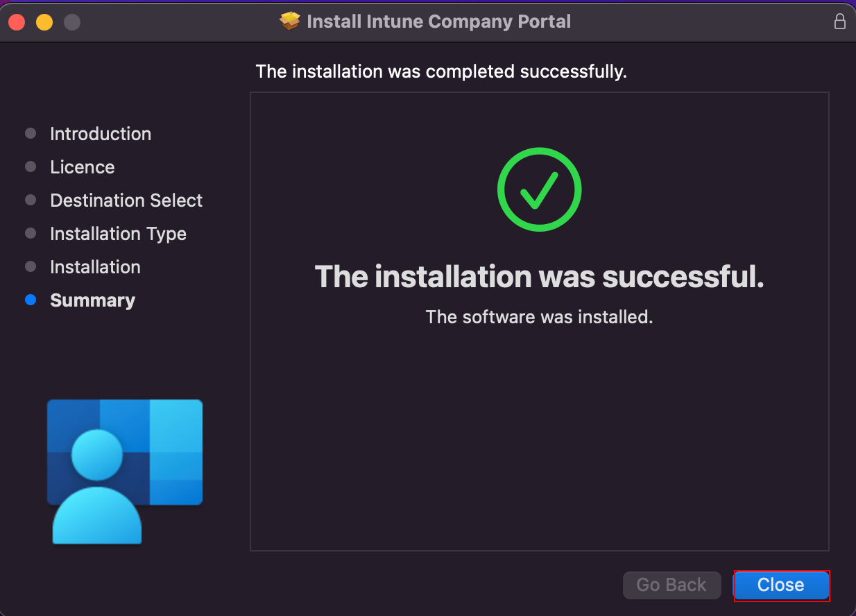This screenshot has width=856, height=616.
Task: Click the grey bullet beside Introduction
Action: (x=31, y=133)
